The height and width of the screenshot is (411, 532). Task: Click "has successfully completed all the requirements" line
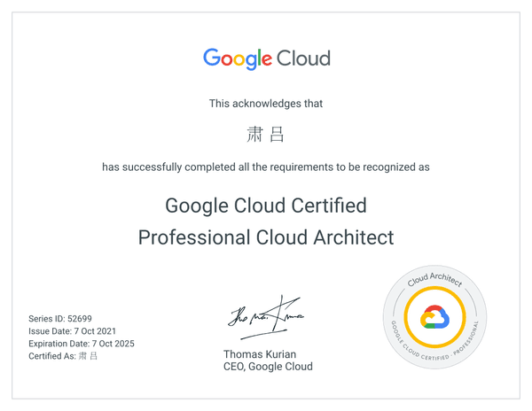pyautogui.click(x=266, y=167)
